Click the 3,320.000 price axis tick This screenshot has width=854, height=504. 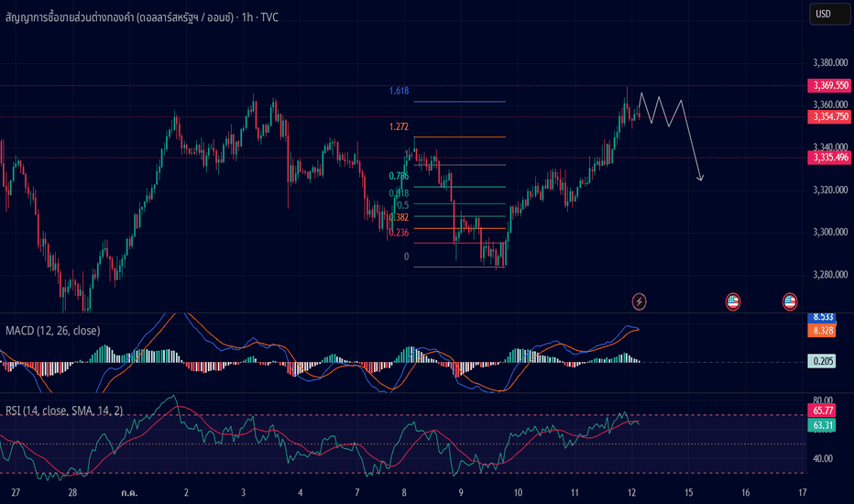(830, 190)
